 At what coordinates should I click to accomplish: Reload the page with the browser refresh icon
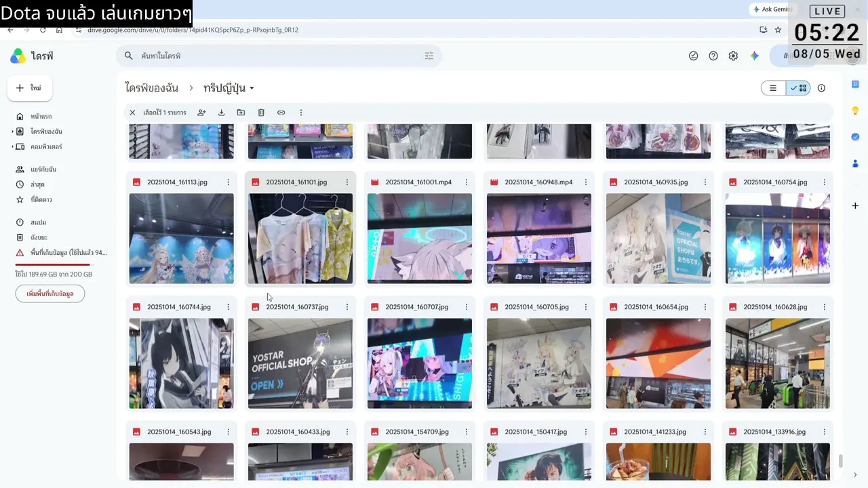(x=43, y=30)
